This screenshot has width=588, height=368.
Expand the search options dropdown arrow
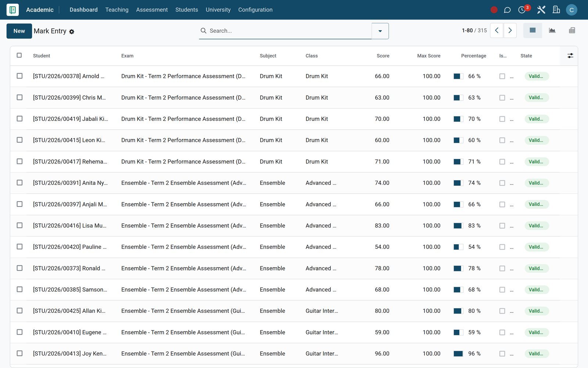(x=380, y=31)
